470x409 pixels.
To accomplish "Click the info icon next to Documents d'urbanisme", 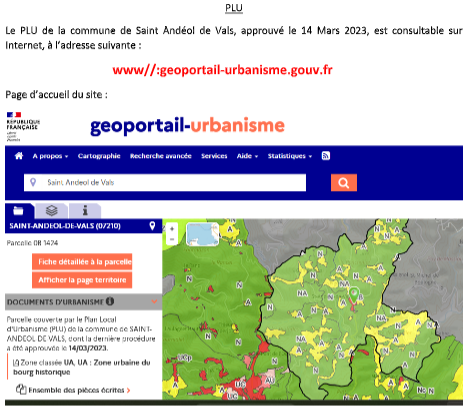I will [x=110, y=301].
